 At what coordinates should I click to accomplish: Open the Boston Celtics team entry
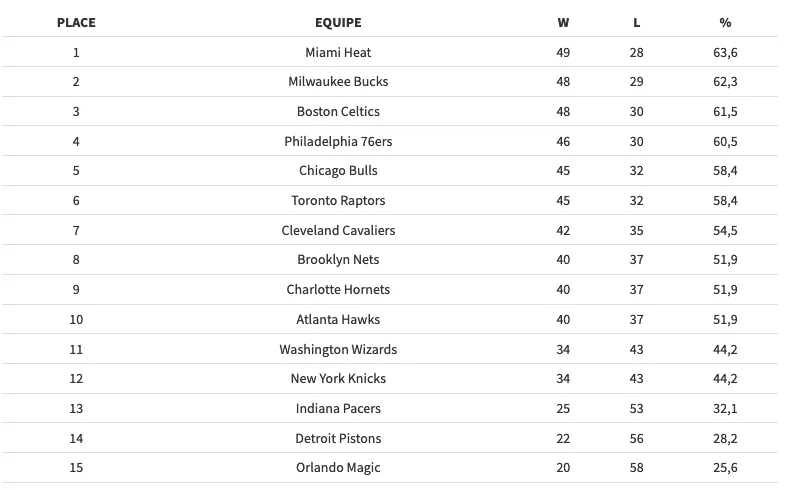pos(338,111)
